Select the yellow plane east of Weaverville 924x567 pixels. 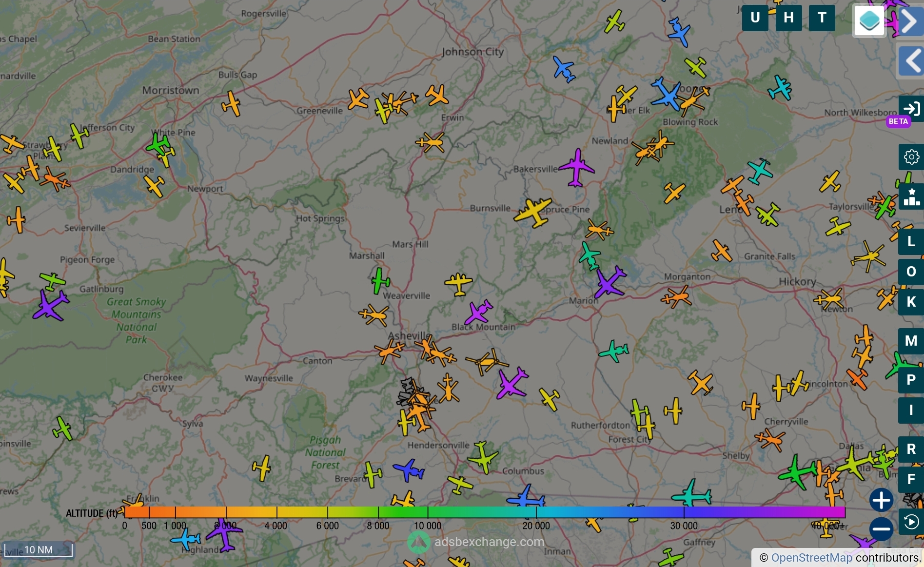pyautogui.click(x=458, y=284)
